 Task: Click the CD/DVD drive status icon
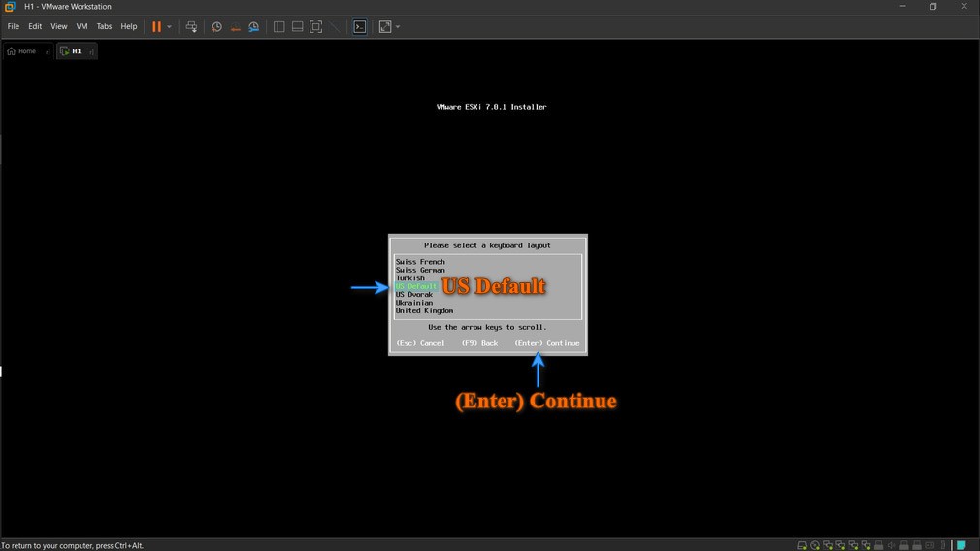tap(815, 545)
